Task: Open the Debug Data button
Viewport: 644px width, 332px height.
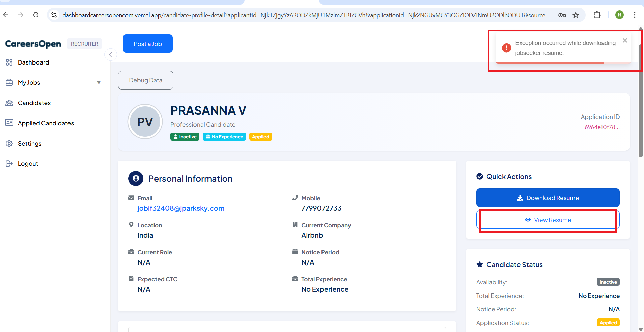Action: point(146,80)
